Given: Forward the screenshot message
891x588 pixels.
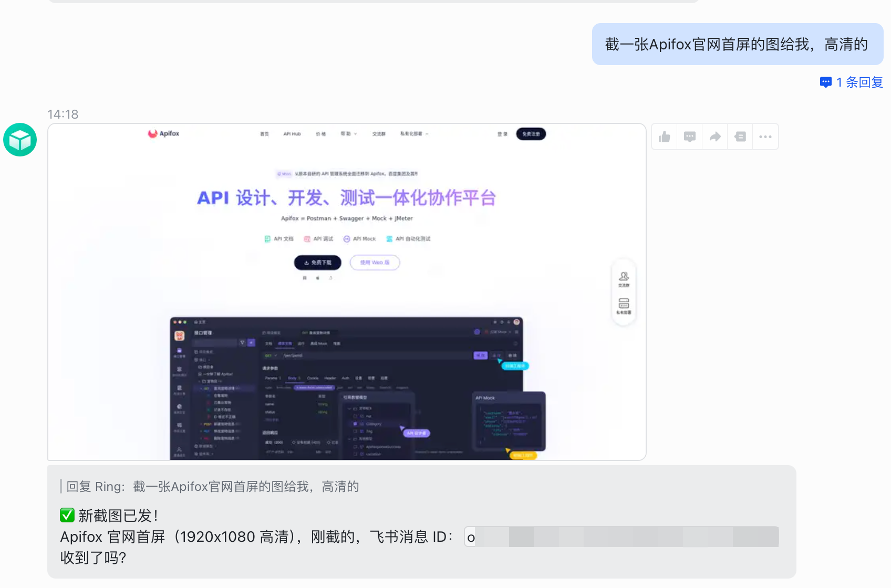Looking at the screenshot, I should pyautogui.click(x=714, y=136).
